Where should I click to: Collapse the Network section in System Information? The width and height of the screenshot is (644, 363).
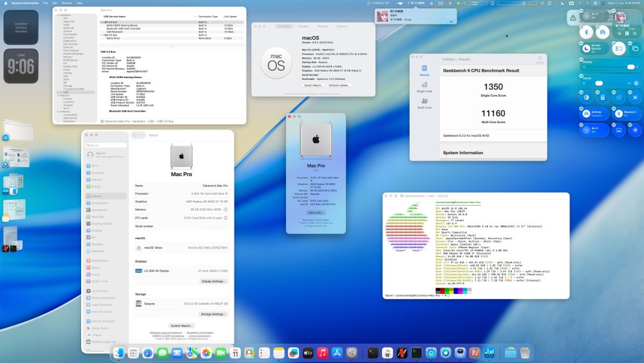58,95
